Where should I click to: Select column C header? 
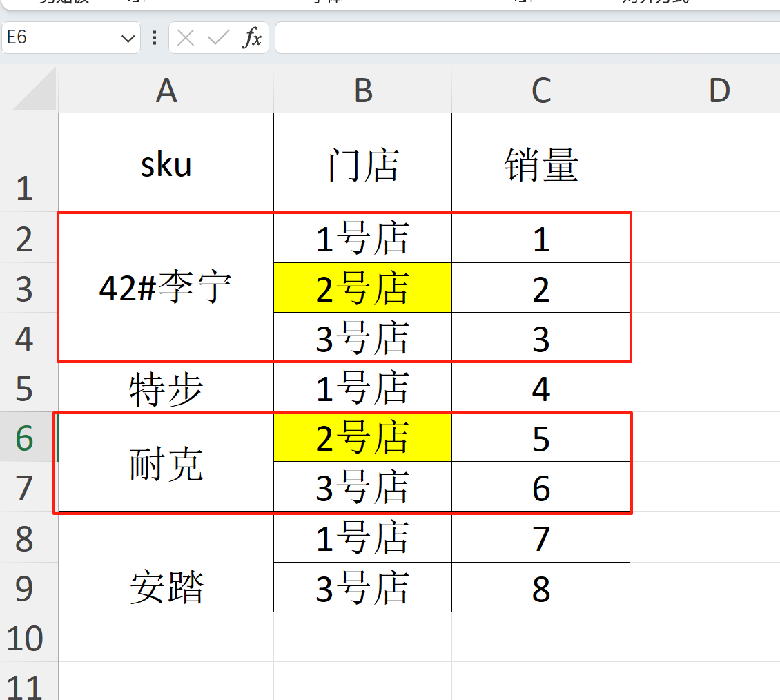[540, 90]
